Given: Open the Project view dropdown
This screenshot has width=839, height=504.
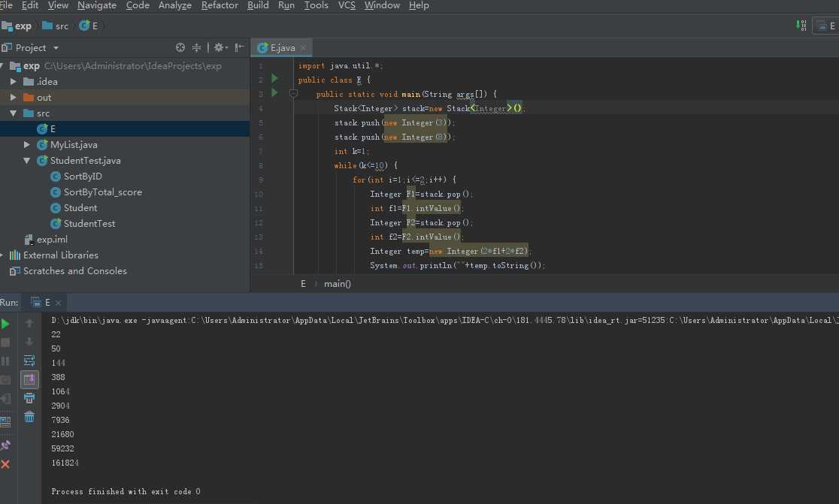Looking at the screenshot, I should click(x=56, y=48).
